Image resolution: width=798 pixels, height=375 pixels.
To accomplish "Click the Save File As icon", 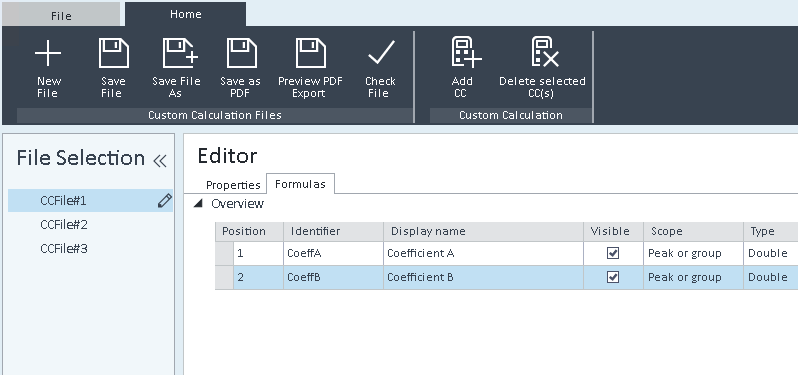I will tap(180, 53).
